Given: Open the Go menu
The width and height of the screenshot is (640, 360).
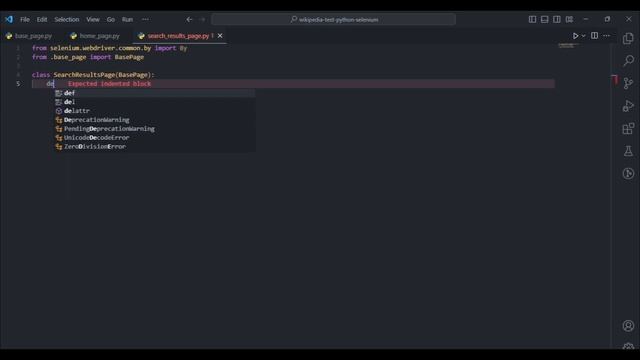Looking at the screenshot, I should tap(111, 19).
